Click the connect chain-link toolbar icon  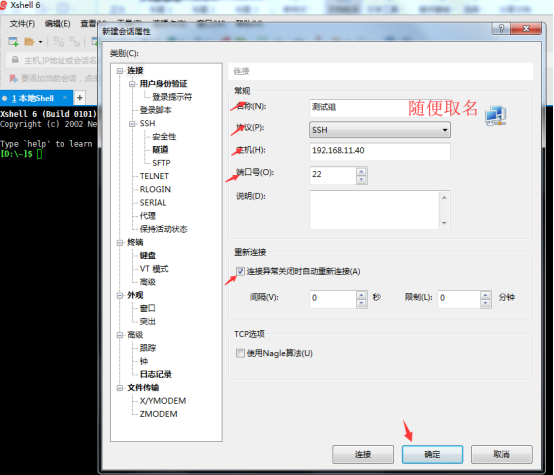tap(58, 42)
